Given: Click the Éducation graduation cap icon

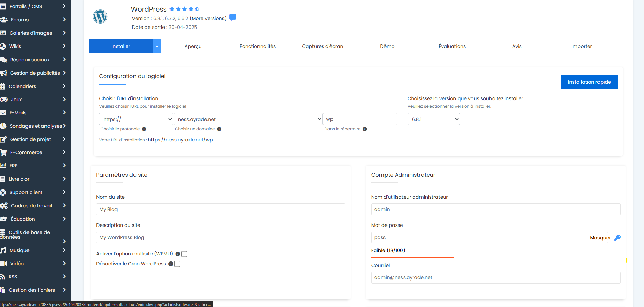Looking at the screenshot, I should coord(4,219).
